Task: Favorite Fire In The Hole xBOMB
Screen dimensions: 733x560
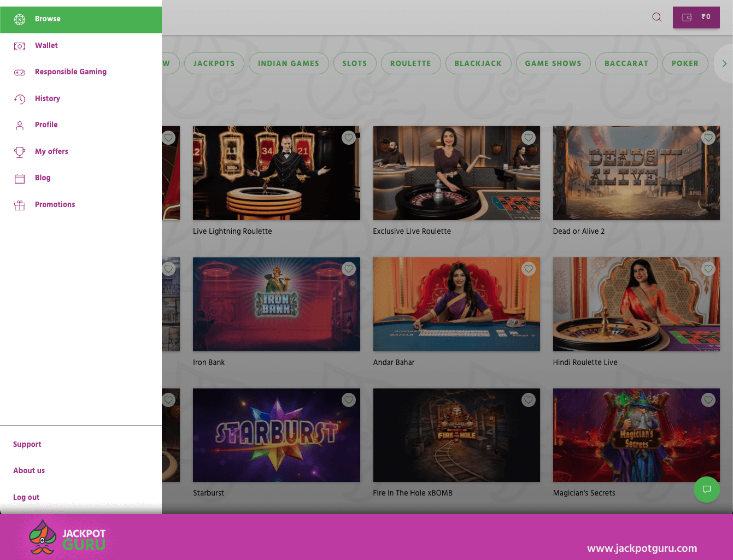Action: (529, 400)
